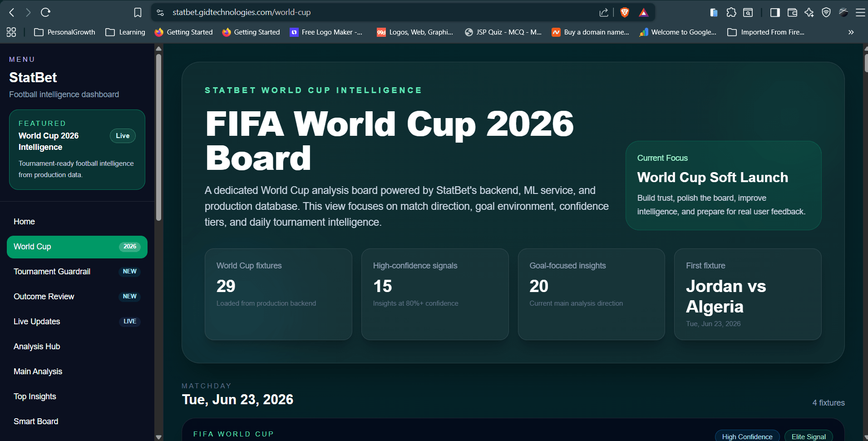Open the Learning bookmark folder
The width and height of the screenshot is (868, 441).
(125, 32)
